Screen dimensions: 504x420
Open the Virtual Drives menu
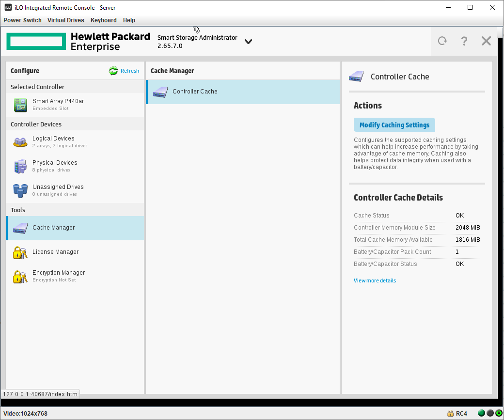click(66, 20)
